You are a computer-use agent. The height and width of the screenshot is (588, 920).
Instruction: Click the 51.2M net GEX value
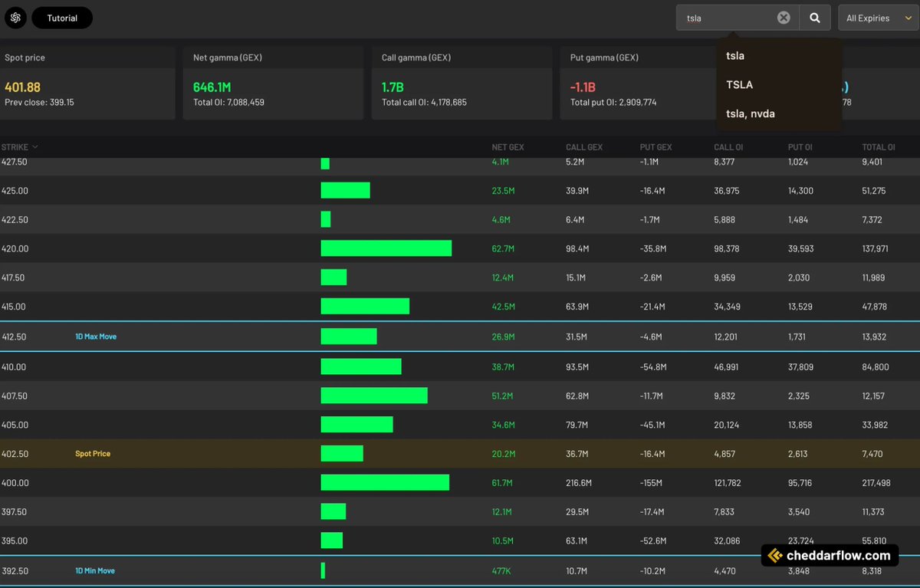503,396
